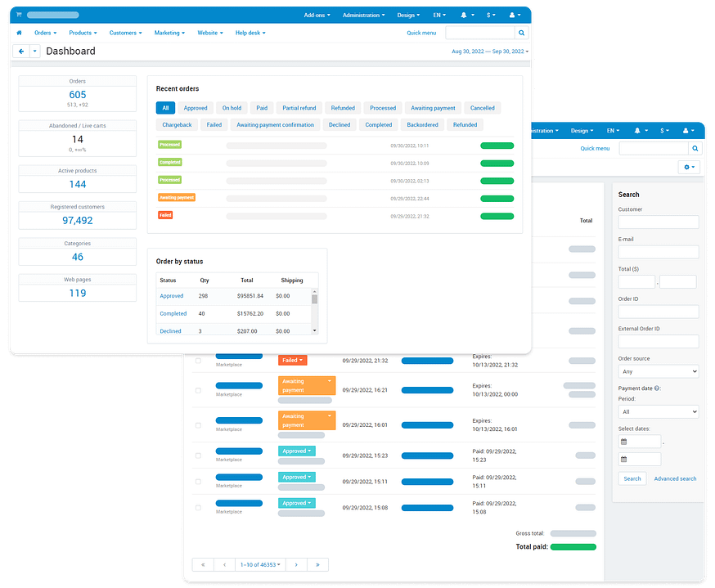Screen dimensions: 715x588
Task: Open the user profile icon menu
Action: pos(514,15)
